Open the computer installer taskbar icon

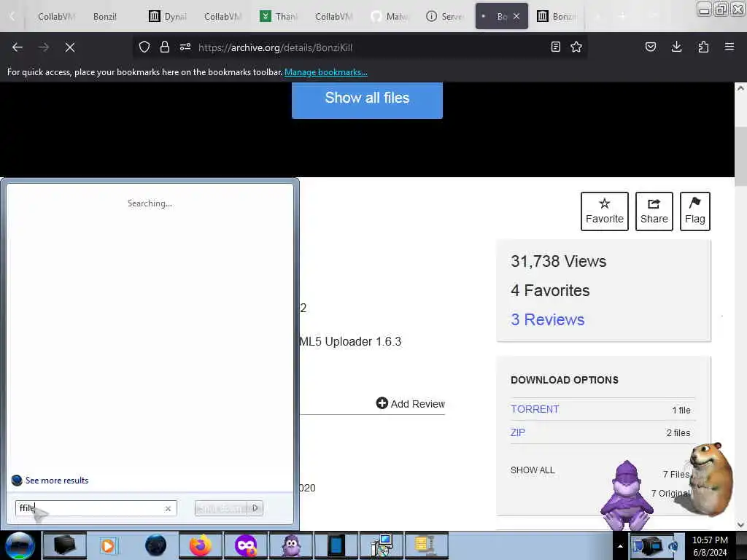381,545
